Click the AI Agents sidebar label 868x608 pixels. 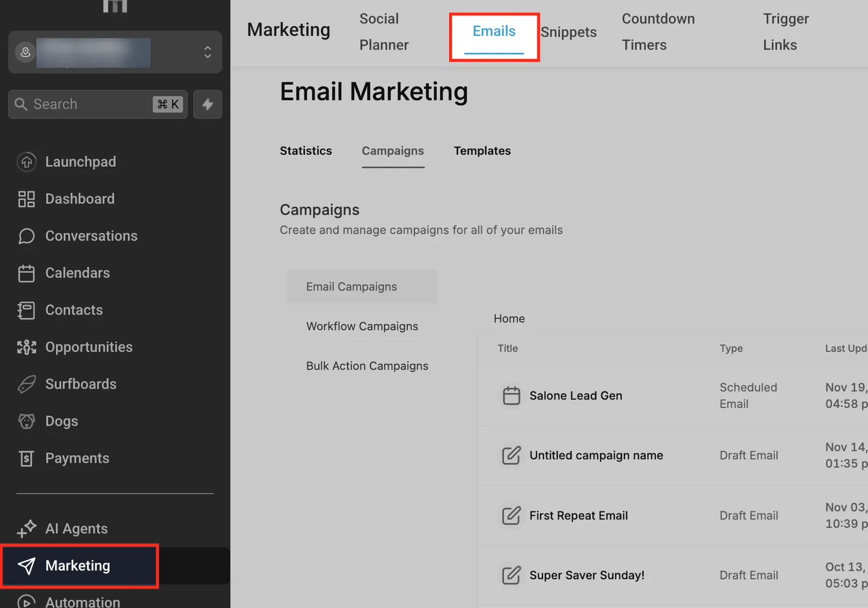(76, 529)
